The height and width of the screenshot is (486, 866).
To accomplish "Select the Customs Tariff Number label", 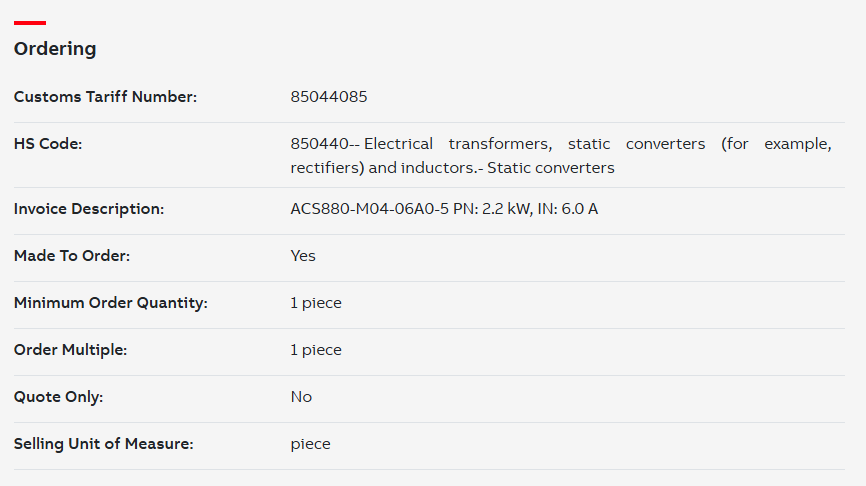I will click(105, 97).
